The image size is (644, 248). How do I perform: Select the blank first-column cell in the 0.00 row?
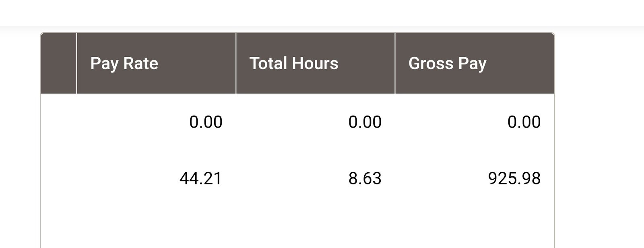pos(58,122)
